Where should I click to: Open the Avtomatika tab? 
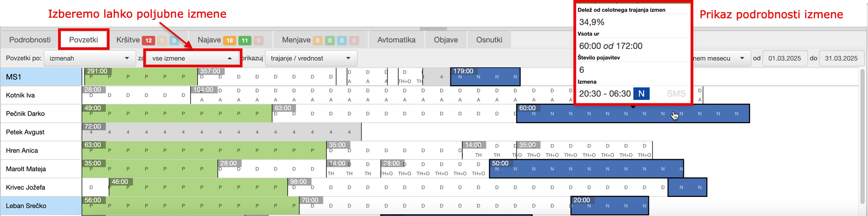396,40
